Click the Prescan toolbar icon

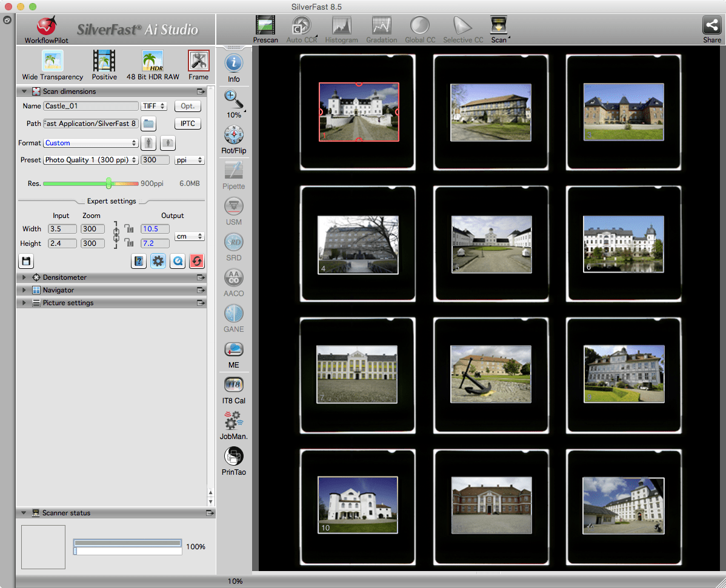pos(265,26)
